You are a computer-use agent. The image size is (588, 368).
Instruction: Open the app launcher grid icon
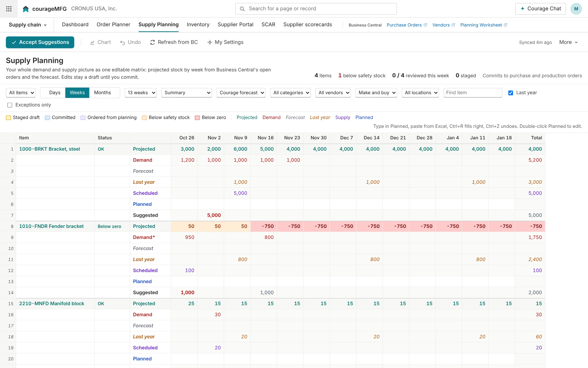9,9
